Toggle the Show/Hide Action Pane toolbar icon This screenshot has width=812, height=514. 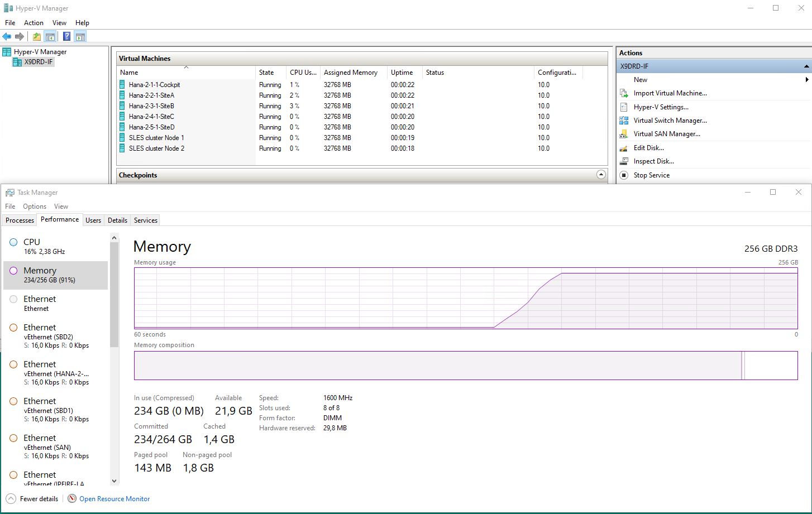click(x=80, y=37)
